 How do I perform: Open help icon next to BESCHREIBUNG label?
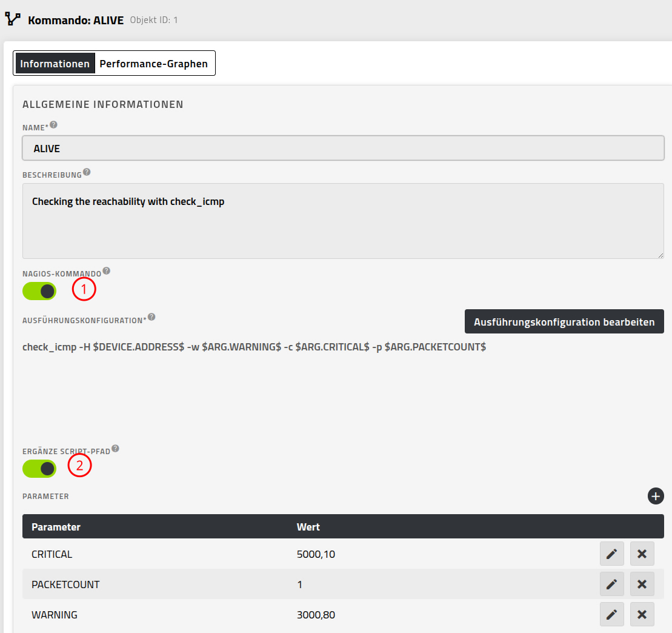point(87,172)
